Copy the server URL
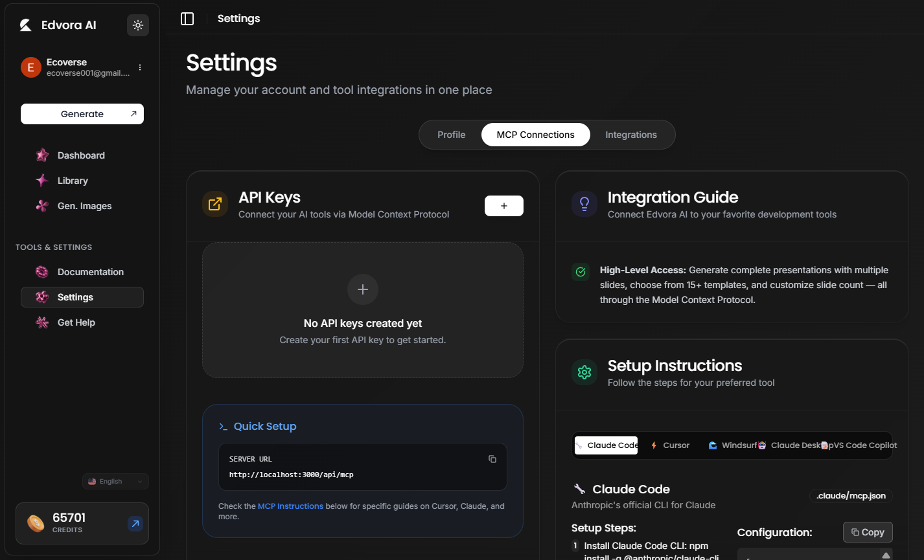The height and width of the screenshot is (560, 924). click(492, 459)
